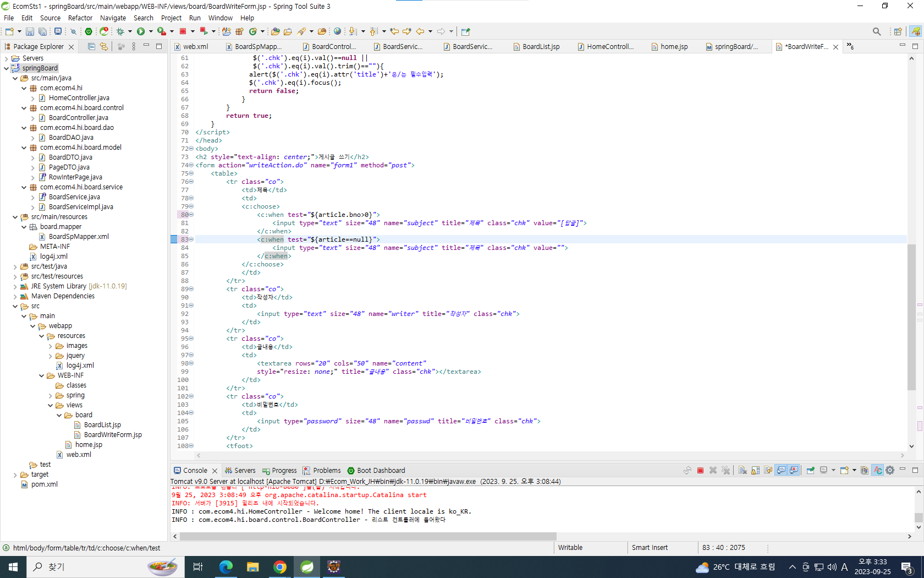924x578 pixels.
Task: Switch to the web.xml editor tab
Action: tap(191, 47)
